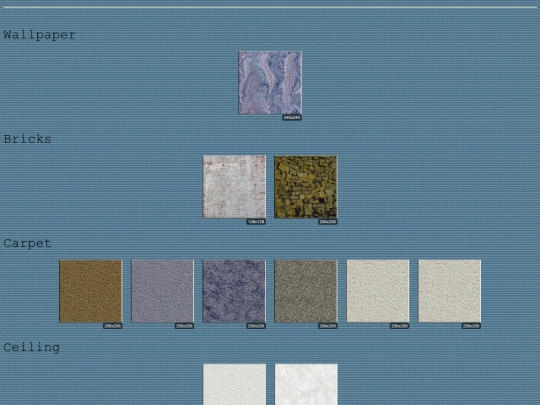
Task: Click size badge under brown carpet
Action: tap(113, 326)
